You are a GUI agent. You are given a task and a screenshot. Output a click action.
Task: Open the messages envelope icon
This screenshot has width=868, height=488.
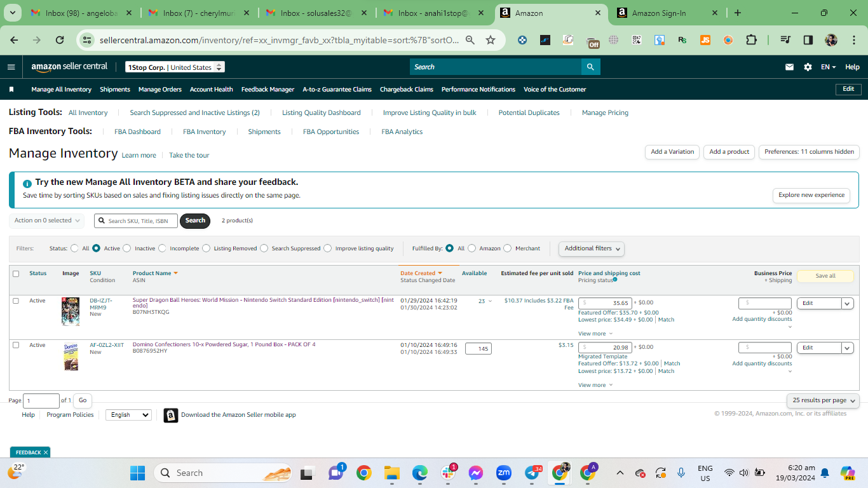[789, 67]
